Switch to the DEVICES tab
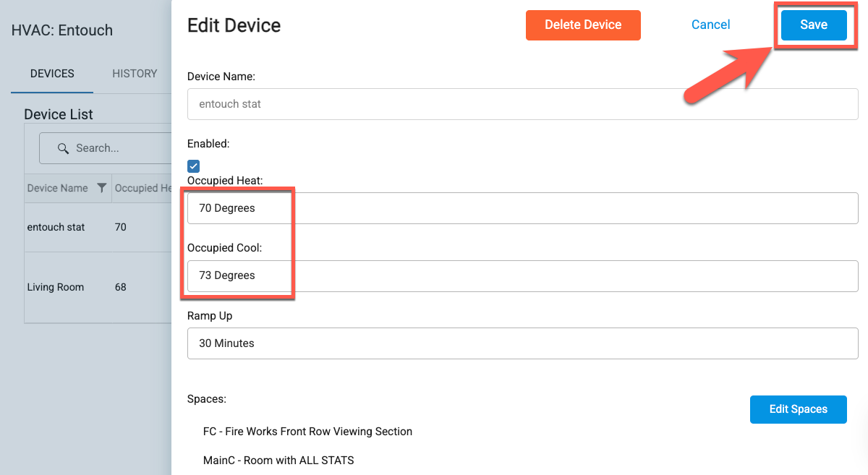Image resolution: width=868 pixels, height=475 pixels. click(x=52, y=74)
